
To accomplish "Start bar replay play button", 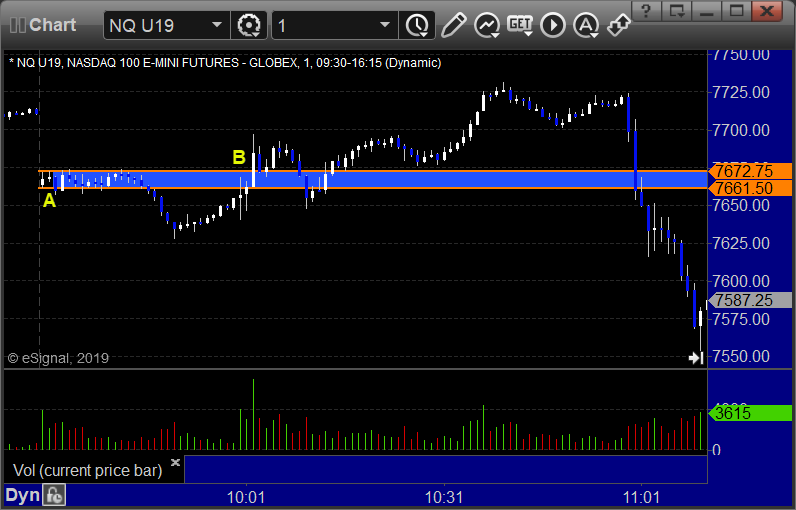I will [553, 25].
